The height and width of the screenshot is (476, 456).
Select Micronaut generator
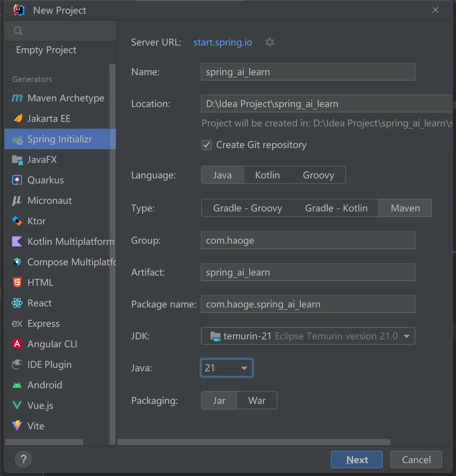(x=57, y=200)
